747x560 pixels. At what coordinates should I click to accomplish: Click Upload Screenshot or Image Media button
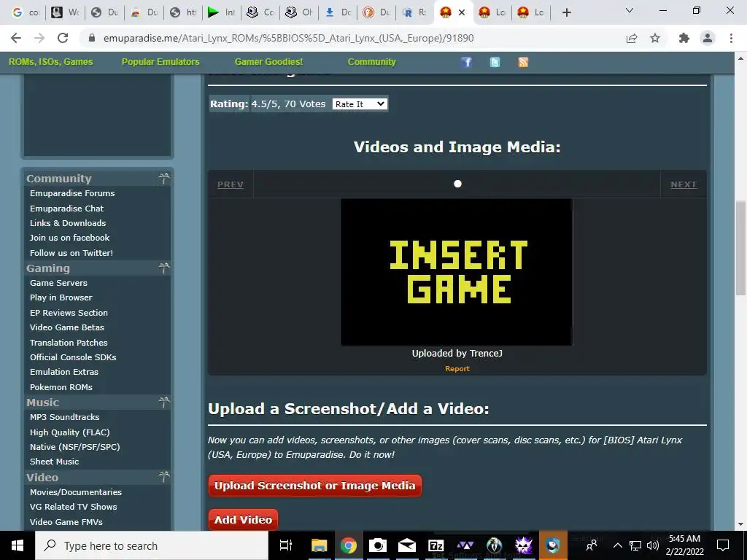click(x=315, y=486)
